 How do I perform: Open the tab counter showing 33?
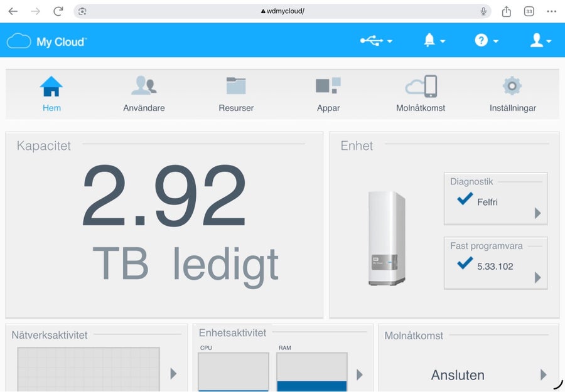pyautogui.click(x=529, y=11)
